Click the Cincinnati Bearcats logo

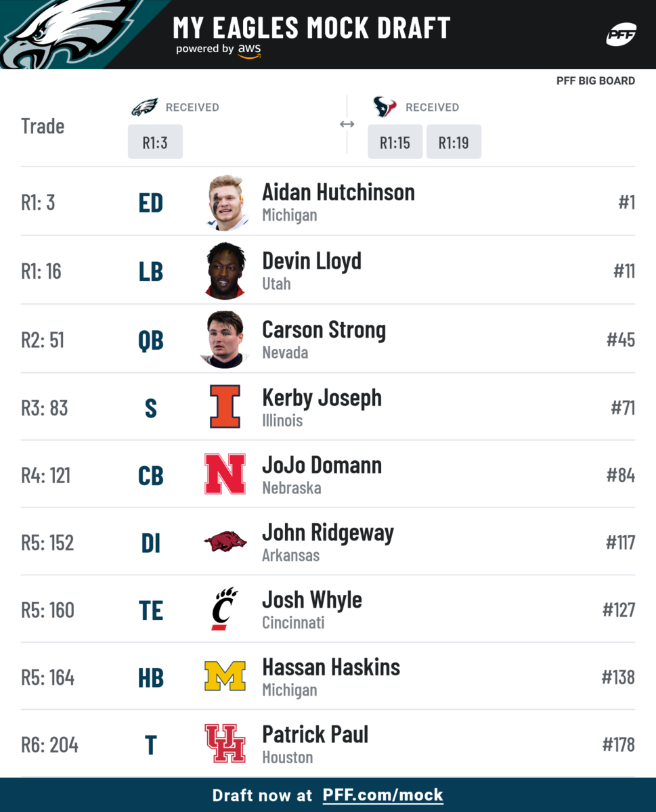point(225,609)
